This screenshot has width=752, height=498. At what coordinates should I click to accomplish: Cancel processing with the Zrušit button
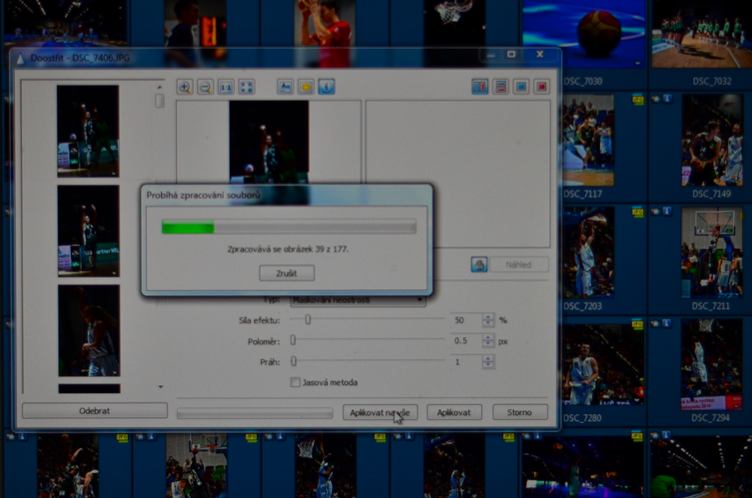click(287, 273)
